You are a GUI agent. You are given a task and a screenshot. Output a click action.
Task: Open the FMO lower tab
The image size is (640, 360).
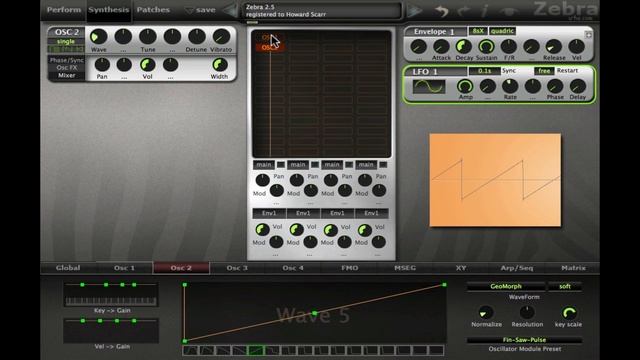[x=350, y=268]
